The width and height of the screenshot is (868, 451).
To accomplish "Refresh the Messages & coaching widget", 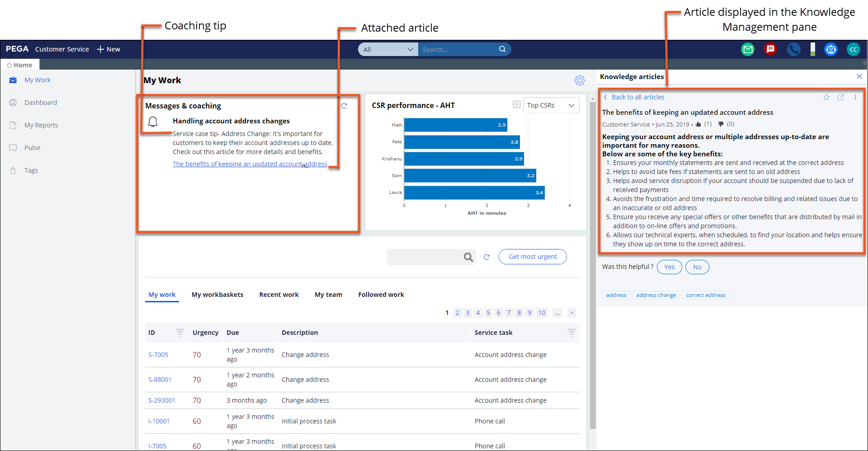I will click(x=344, y=106).
